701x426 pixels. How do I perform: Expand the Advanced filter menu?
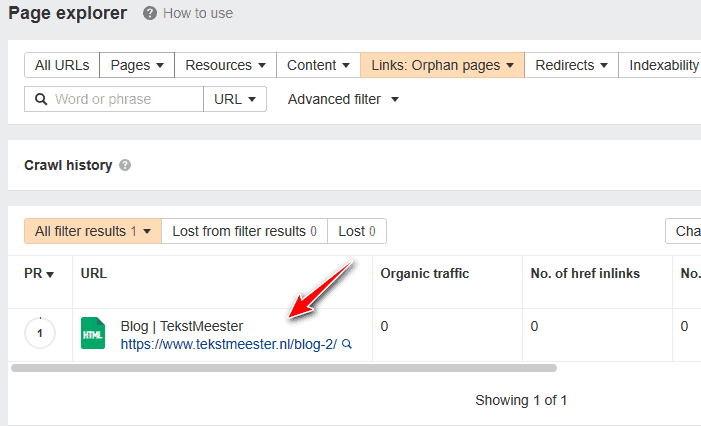pyautogui.click(x=343, y=99)
